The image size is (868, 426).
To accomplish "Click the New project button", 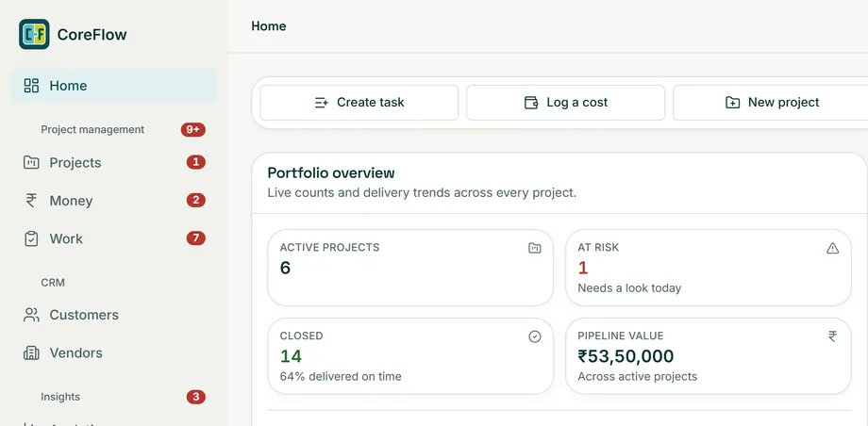I will 771,103.
